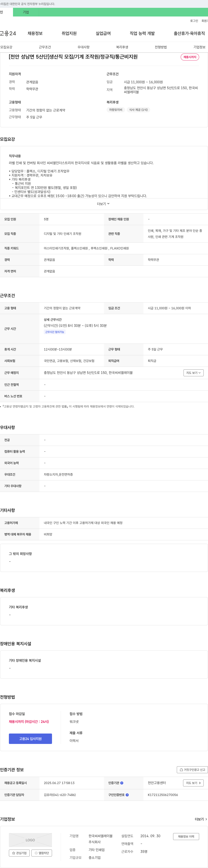Open 지도 보기 dropdown for 근무 예정지
Viewport: 208px width, 868px height.
pyautogui.click(x=193, y=373)
